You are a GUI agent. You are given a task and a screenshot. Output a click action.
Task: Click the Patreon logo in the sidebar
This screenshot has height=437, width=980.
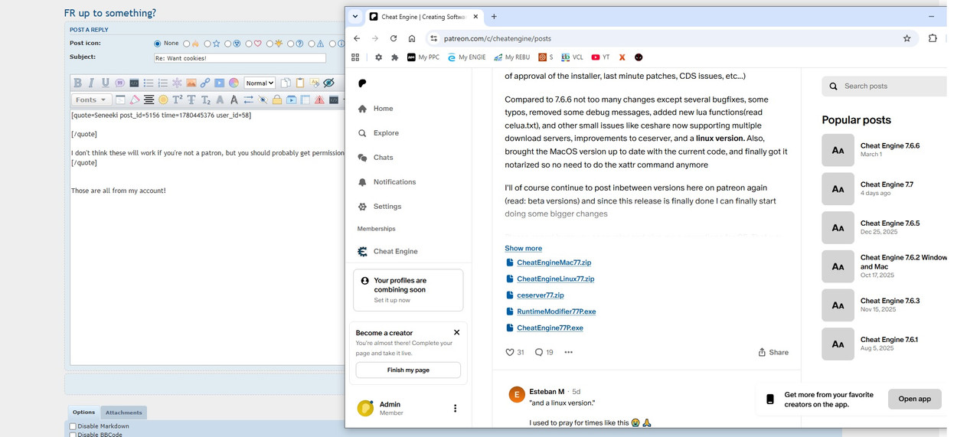[x=363, y=83]
